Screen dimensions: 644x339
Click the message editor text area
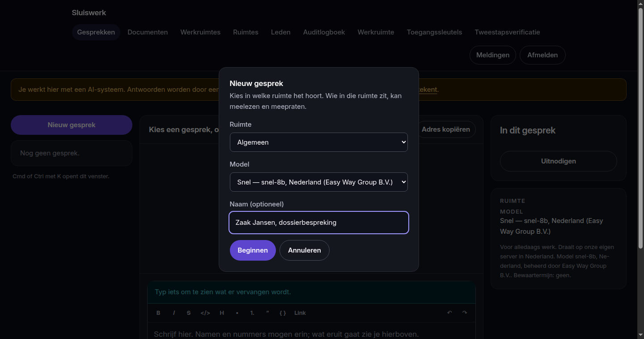click(311, 332)
